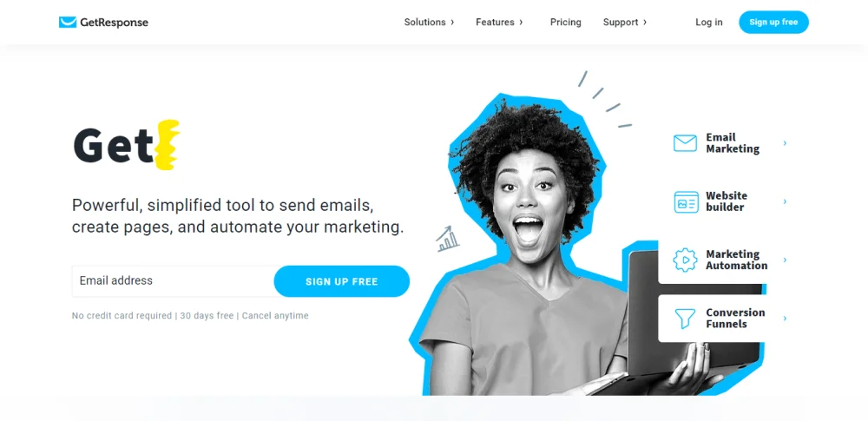Click the GetResponse envelope logo icon
Image resolution: width=868 pixels, height=421 pixels.
68,23
